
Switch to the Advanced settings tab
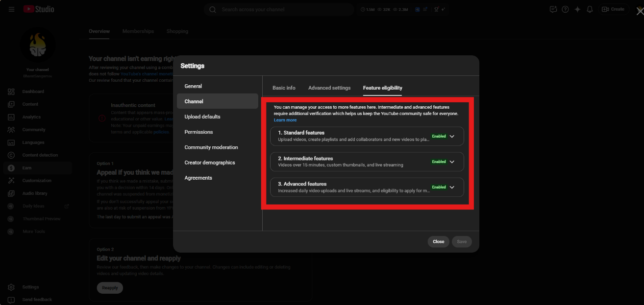coord(329,88)
